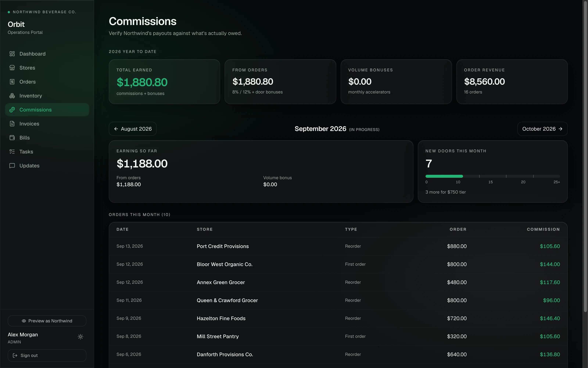Click Danforth Provisions Co. store name
Image resolution: width=588 pixels, height=368 pixels.
coord(225,354)
